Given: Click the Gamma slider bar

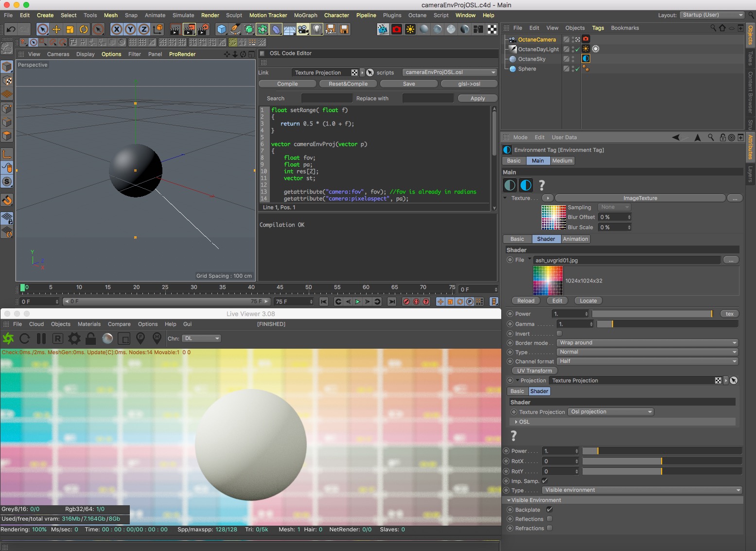Looking at the screenshot, I should click(x=667, y=324).
